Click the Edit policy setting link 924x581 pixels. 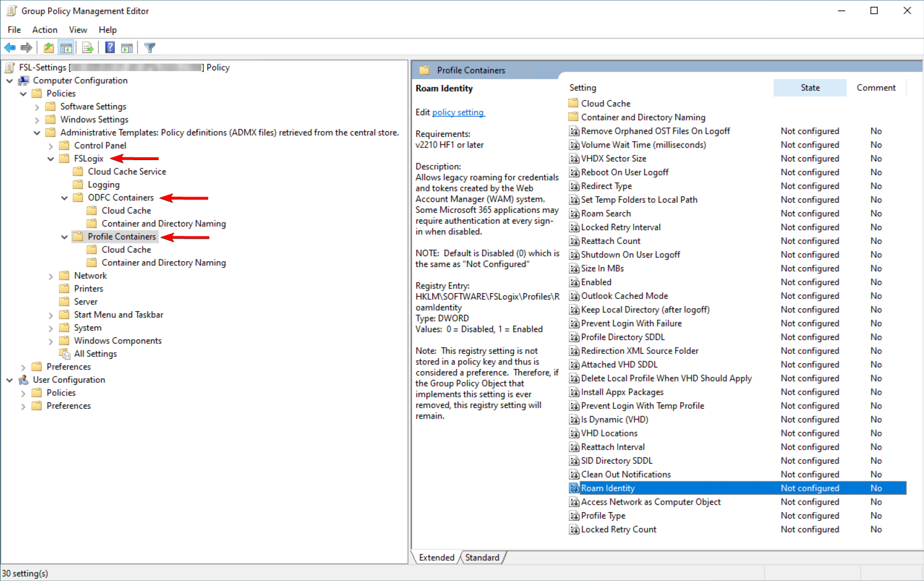(x=458, y=113)
